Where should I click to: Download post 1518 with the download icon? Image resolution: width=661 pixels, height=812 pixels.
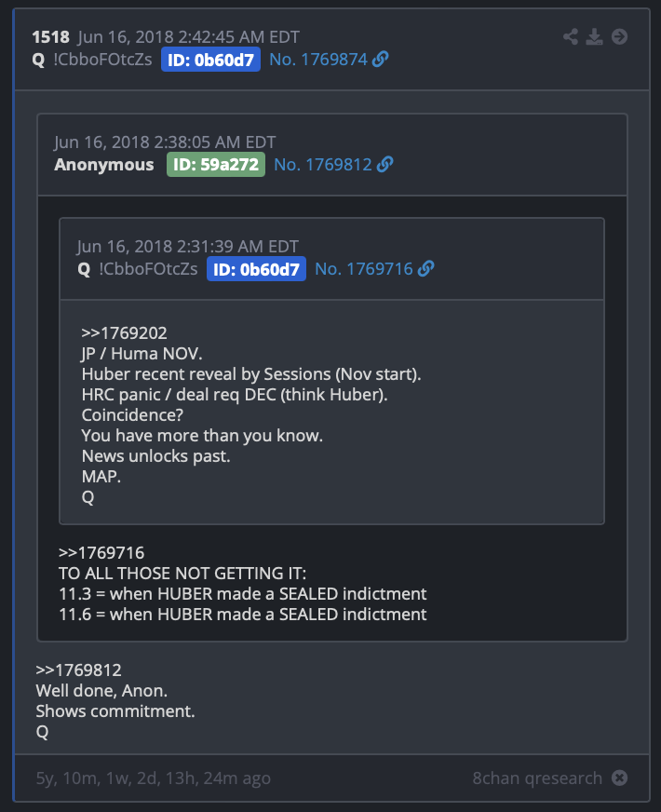tap(594, 36)
